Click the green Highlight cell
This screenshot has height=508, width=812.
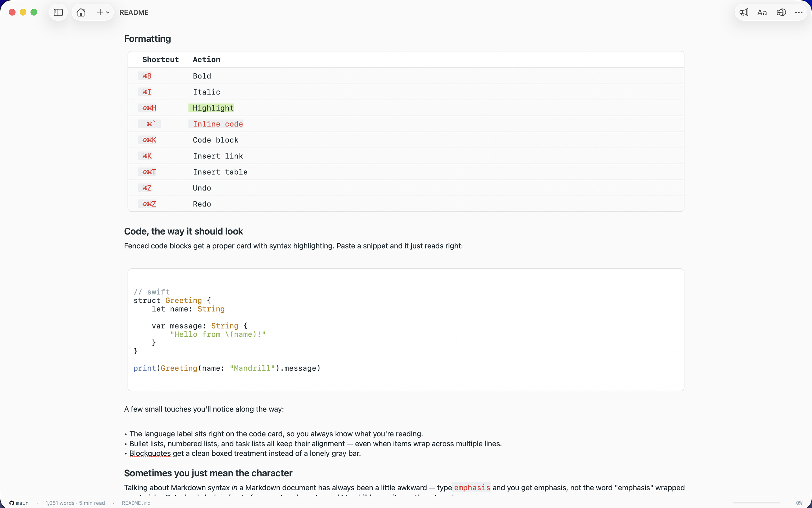click(211, 108)
